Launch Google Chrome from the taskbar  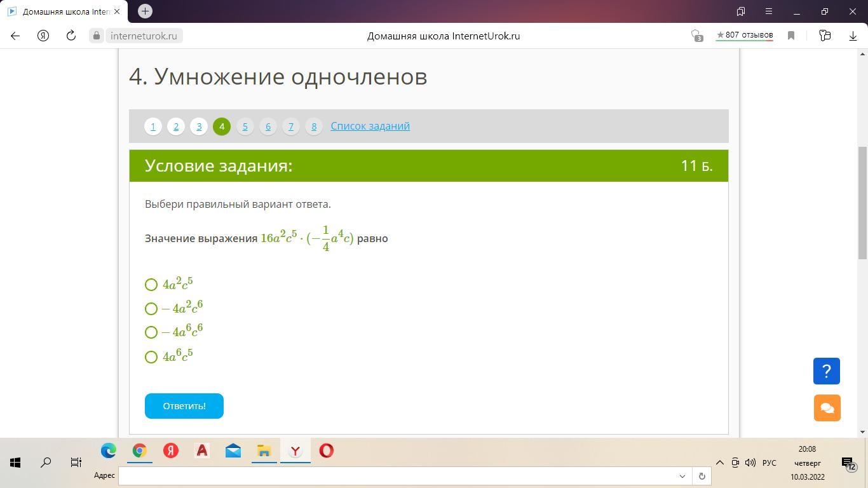tap(140, 451)
